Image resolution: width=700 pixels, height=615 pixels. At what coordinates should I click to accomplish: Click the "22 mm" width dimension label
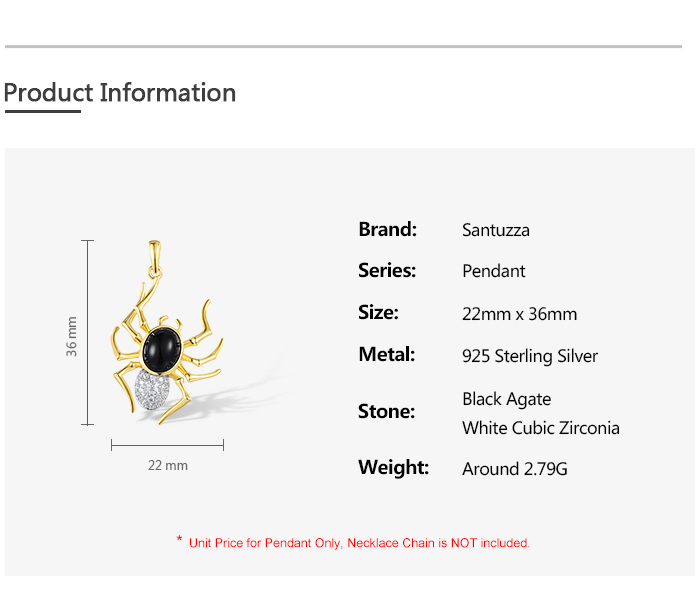(167, 465)
